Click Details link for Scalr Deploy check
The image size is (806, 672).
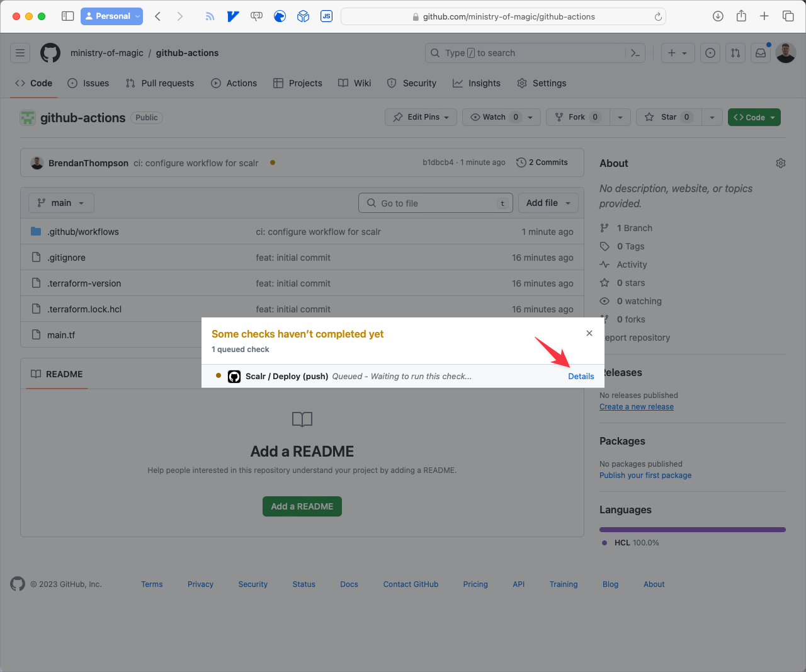pos(581,376)
